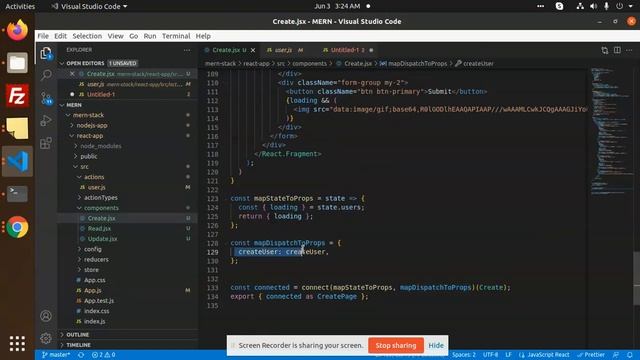This screenshot has width=640, height=360.
Task: Switch to the Untitled-1 tab
Action: click(x=347, y=50)
